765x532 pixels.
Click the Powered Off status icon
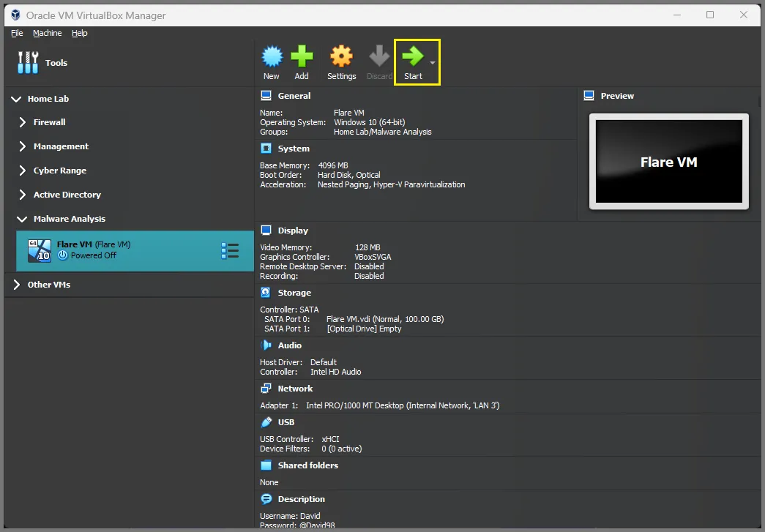point(62,255)
